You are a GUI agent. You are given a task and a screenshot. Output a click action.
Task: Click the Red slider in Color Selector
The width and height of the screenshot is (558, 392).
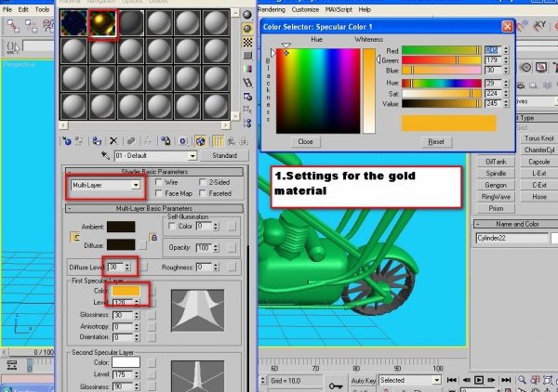click(442, 50)
